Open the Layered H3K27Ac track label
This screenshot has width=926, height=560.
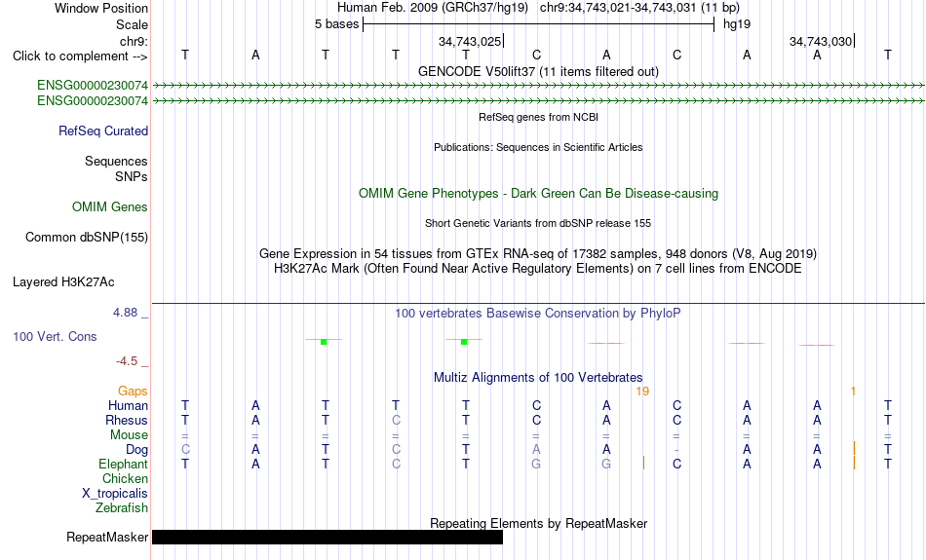click(x=63, y=282)
